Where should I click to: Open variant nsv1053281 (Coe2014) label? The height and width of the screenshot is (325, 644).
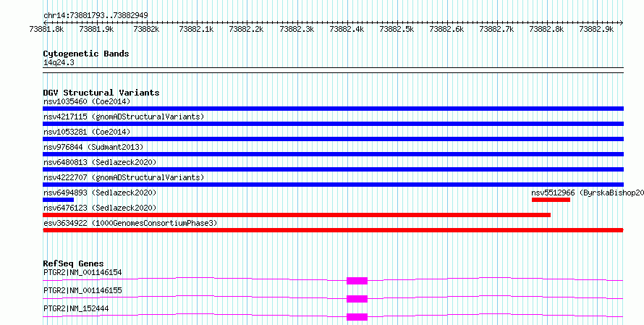click(x=87, y=132)
